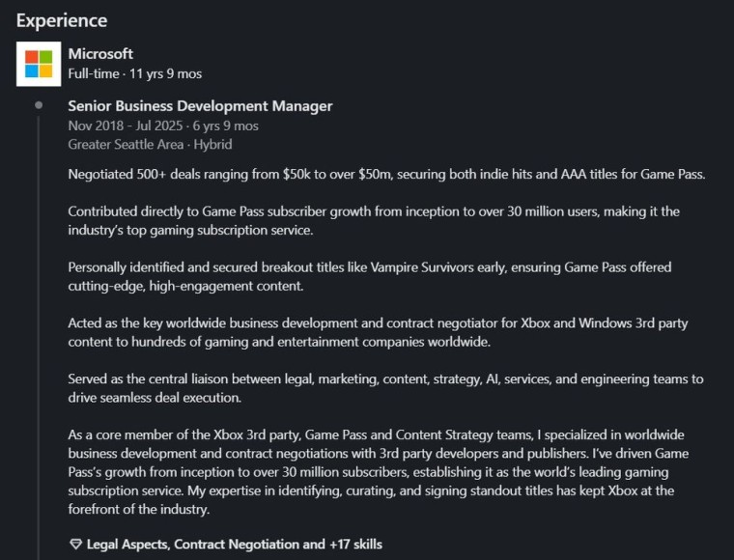The height and width of the screenshot is (560, 734).
Task: Select the Senior Business Development Manager title
Action: tap(200, 106)
